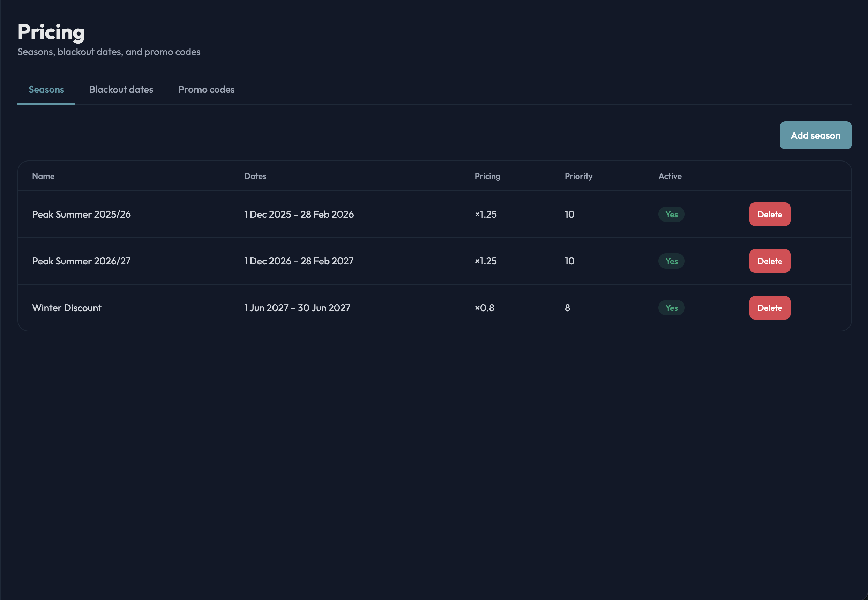Open the Promo codes tab
This screenshot has width=868, height=600.
pos(207,89)
